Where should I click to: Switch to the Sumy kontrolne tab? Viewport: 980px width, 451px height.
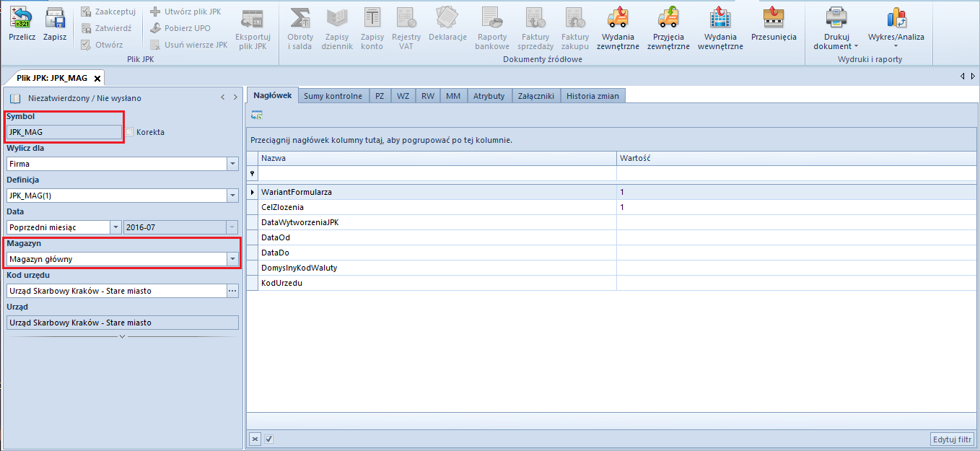pos(333,95)
